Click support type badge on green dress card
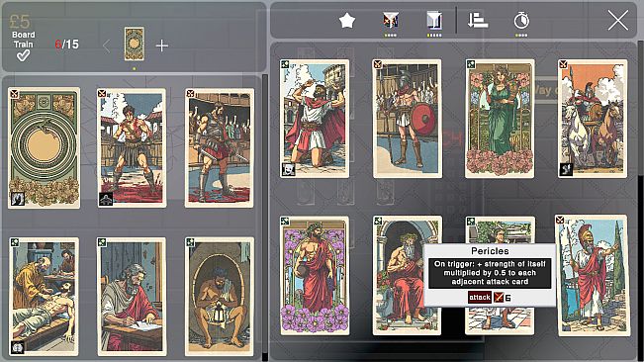The width and height of the screenshot is (644, 362). click(471, 64)
